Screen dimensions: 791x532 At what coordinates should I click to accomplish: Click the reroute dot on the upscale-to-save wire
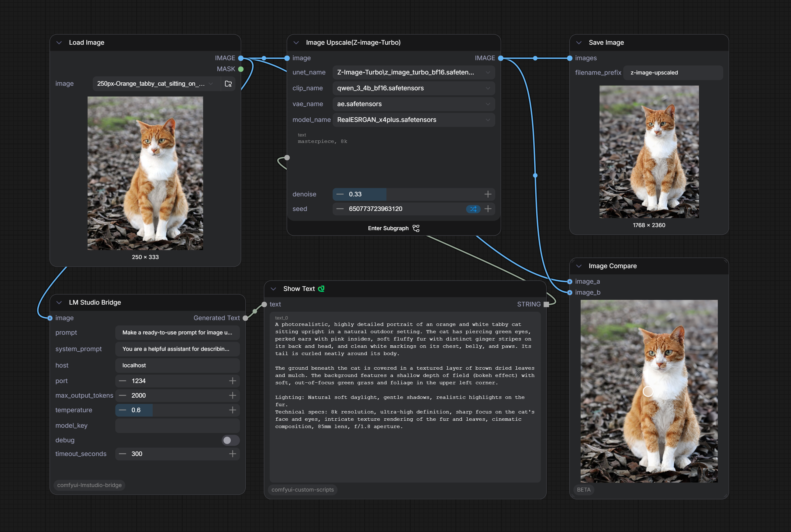pyautogui.click(x=535, y=58)
